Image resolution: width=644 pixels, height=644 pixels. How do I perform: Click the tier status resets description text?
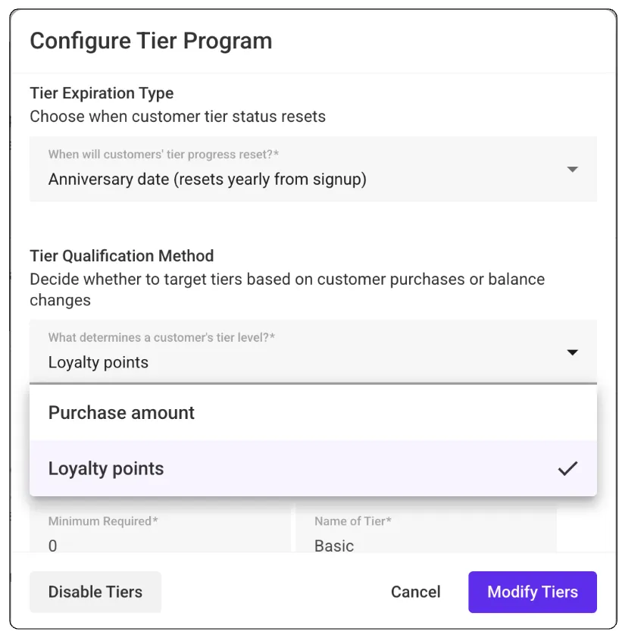[177, 117]
